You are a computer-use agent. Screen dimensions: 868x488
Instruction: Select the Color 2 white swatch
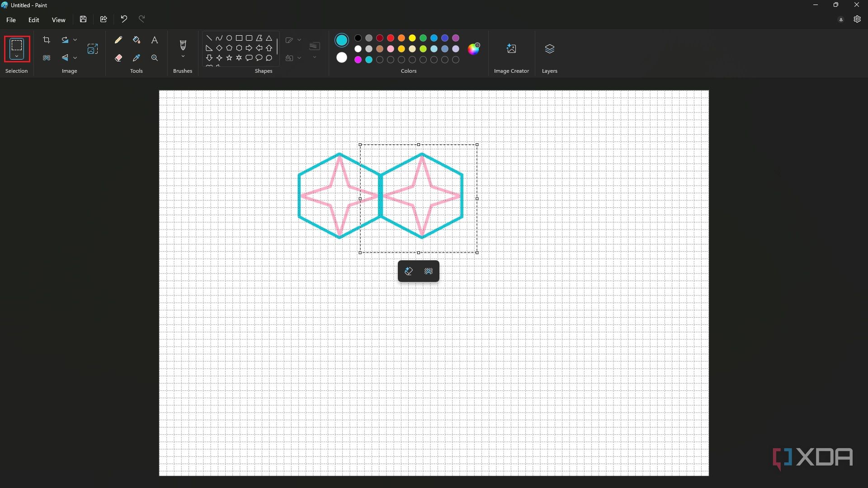(x=342, y=58)
